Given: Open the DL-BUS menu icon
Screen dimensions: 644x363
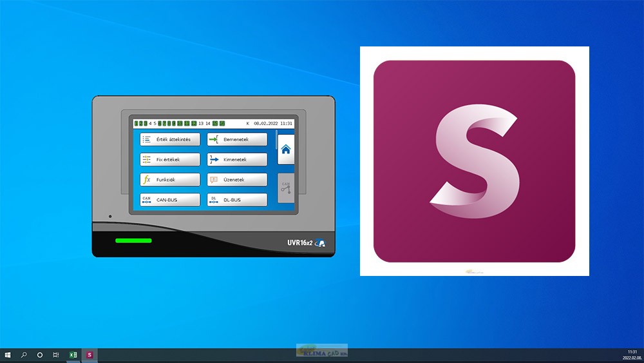Looking at the screenshot, I should click(214, 200).
